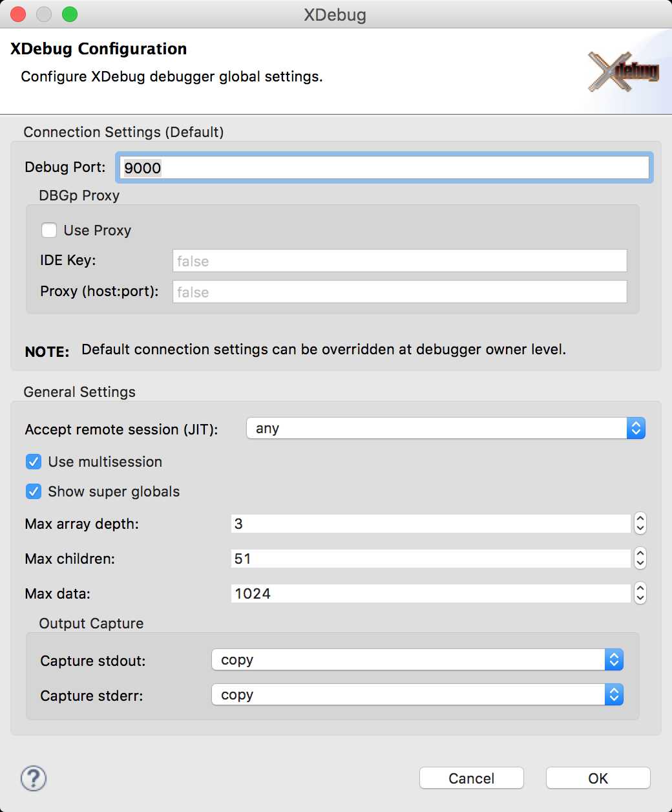The width and height of the screenshot is (672, 812).
Task: Click the 'XDebug Configuration' heading
Action: tap(99, 49)
